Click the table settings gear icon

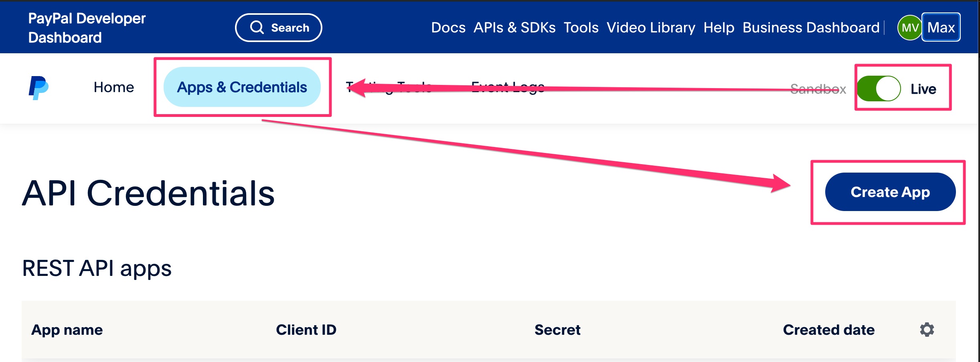pyautogui.click(x=927, y=330)
